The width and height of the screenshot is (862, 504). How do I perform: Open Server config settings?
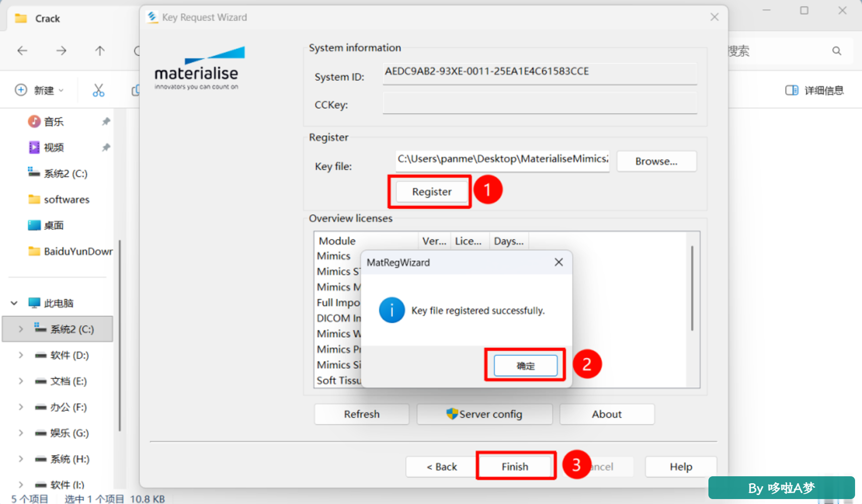(485, 414)
